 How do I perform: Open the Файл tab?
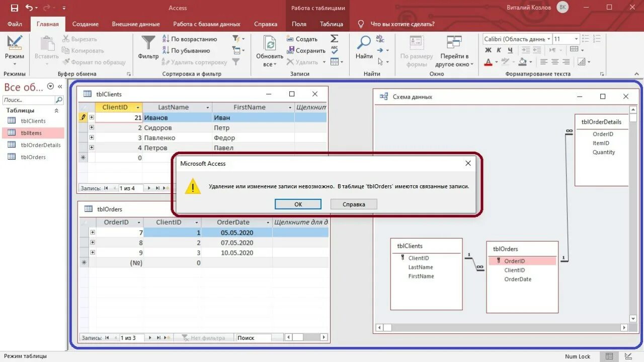coord(15,24)
